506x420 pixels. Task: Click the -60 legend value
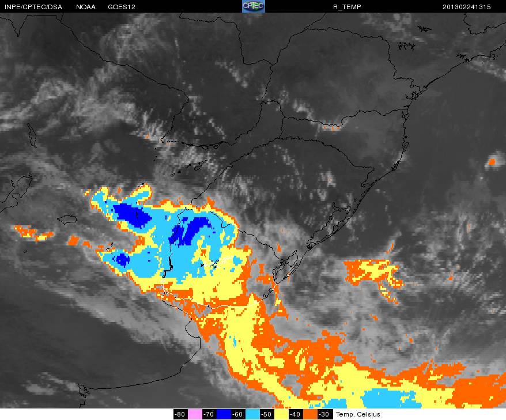[x=238, y=414]
